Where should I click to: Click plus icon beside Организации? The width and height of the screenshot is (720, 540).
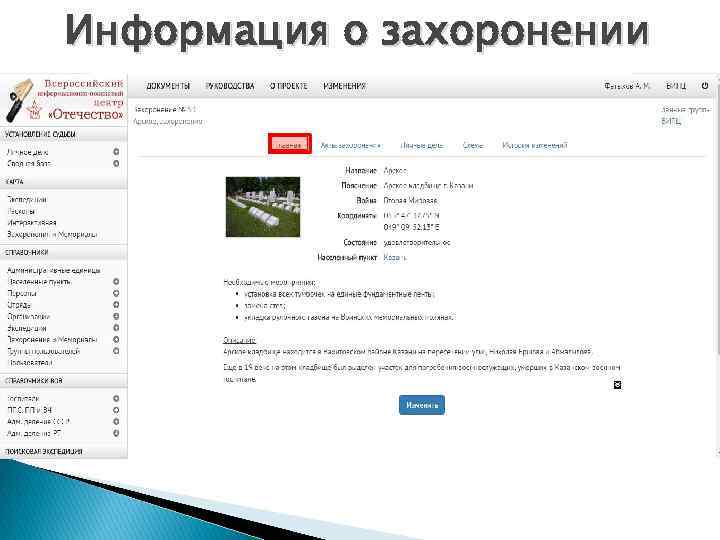tap(116, 316)
